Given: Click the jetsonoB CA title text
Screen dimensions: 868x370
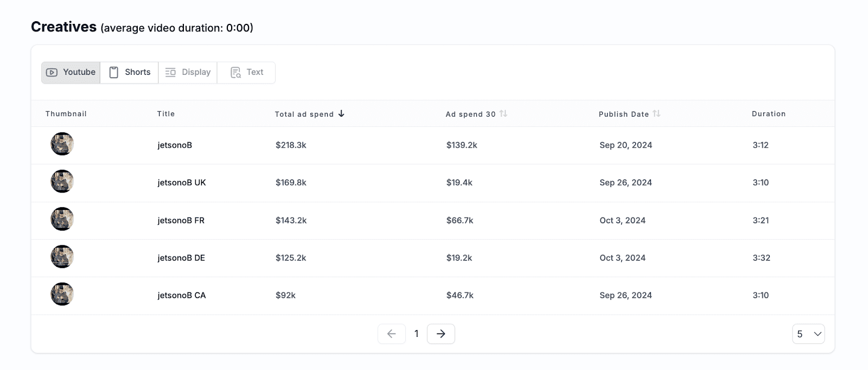Looking at the screenshot, I should click(x=182, y=295).
